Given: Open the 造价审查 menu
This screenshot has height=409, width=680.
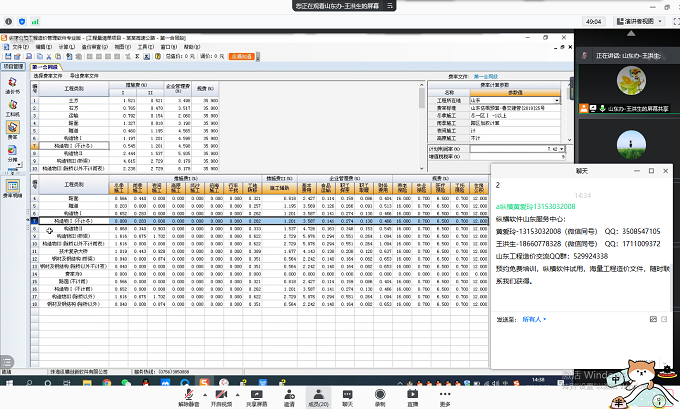Looking at the screenshot, I should click(x=95, y=47).
